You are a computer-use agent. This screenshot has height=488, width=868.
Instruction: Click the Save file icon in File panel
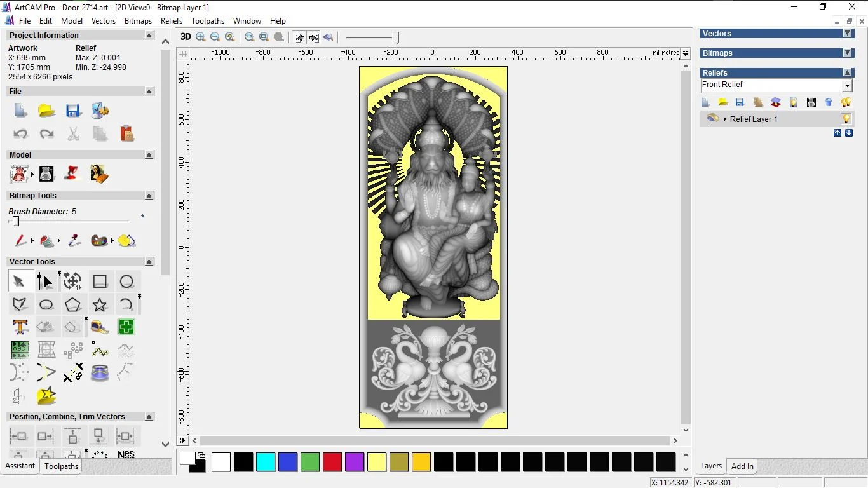click(73, 111)
